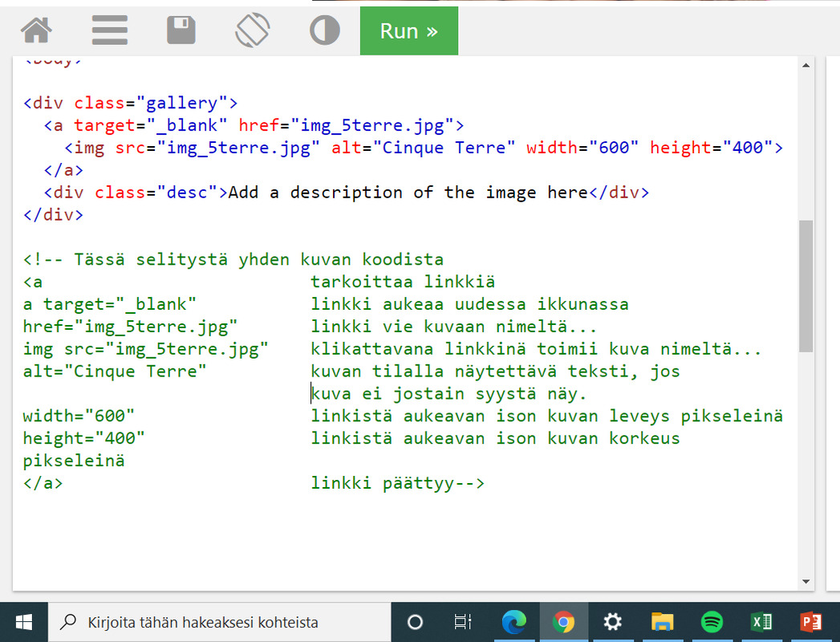Open the hamburger menu icon

(110, 30)
